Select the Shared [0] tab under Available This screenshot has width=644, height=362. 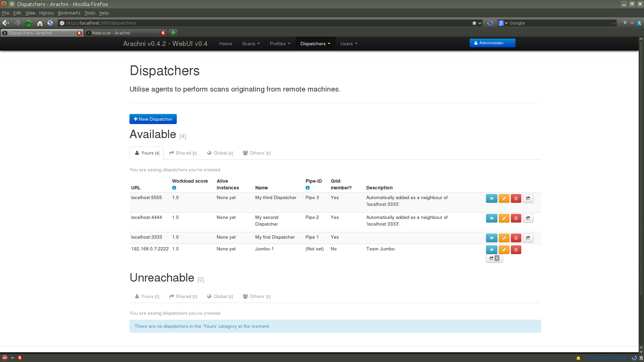click(183, 153)
